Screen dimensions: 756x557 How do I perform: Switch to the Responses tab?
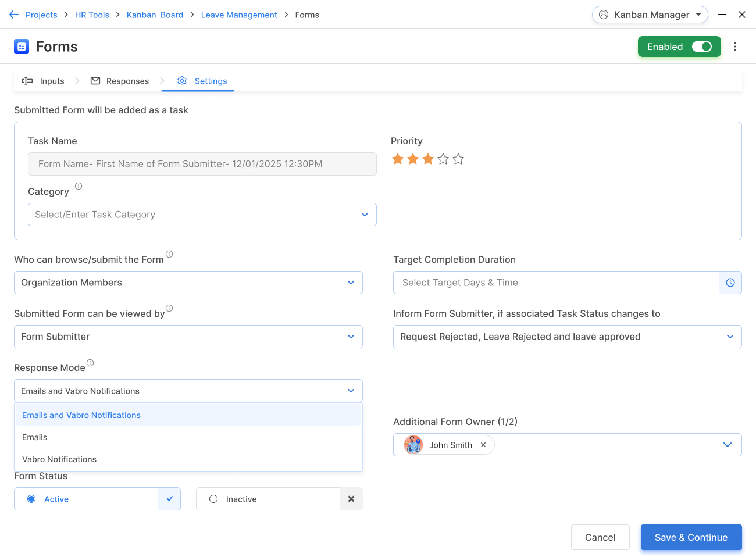pyautogui.click(x=120, y=81)
